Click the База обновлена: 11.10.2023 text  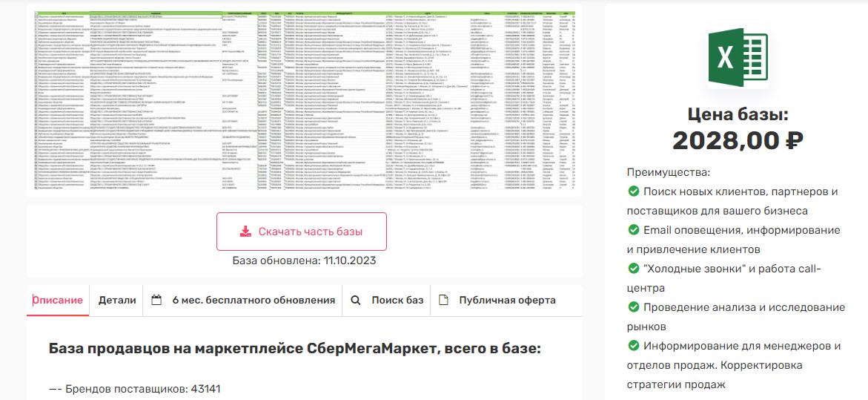[x=304, y=260]
